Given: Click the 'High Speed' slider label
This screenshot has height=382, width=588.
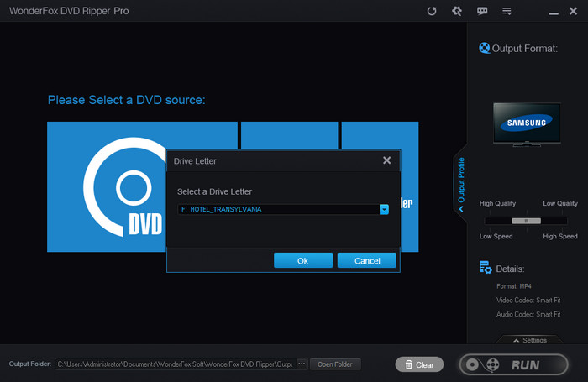Looking at the screenshot, I should point(560,236).
